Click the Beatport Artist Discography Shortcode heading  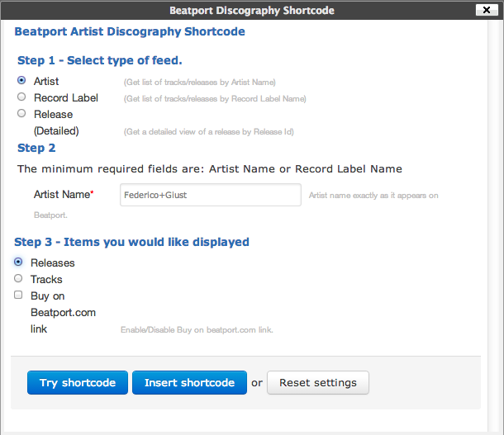(130, 32)
